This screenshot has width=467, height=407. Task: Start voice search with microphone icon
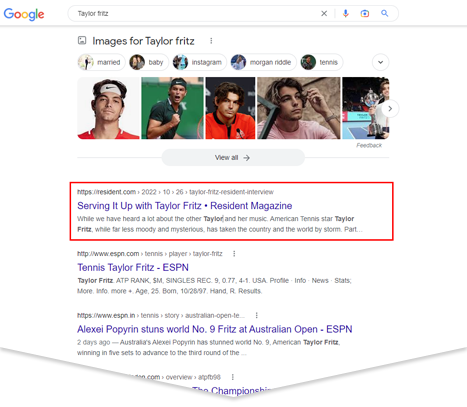click(x=346, y=14)
